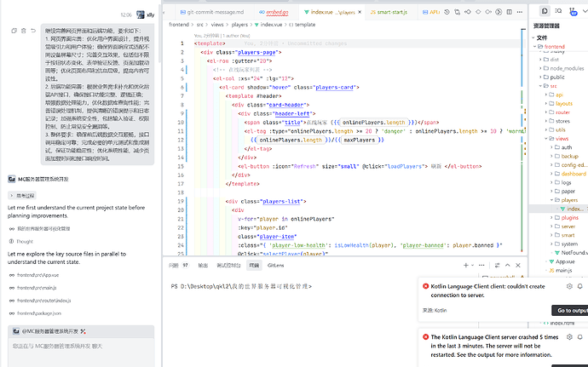Open Explorer files icon in right sidebar
The height and width of the screenshot is (367, 588).
(545, 11)
